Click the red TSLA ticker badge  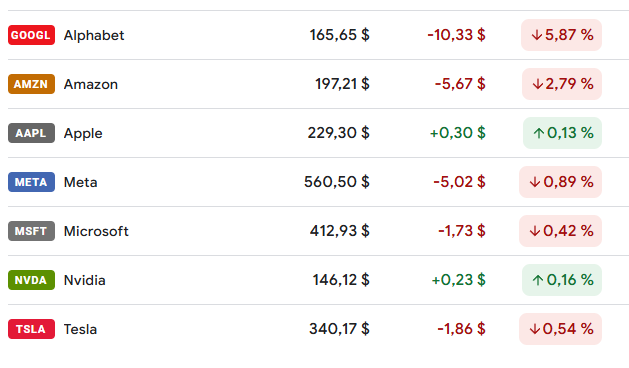(31, 329)
